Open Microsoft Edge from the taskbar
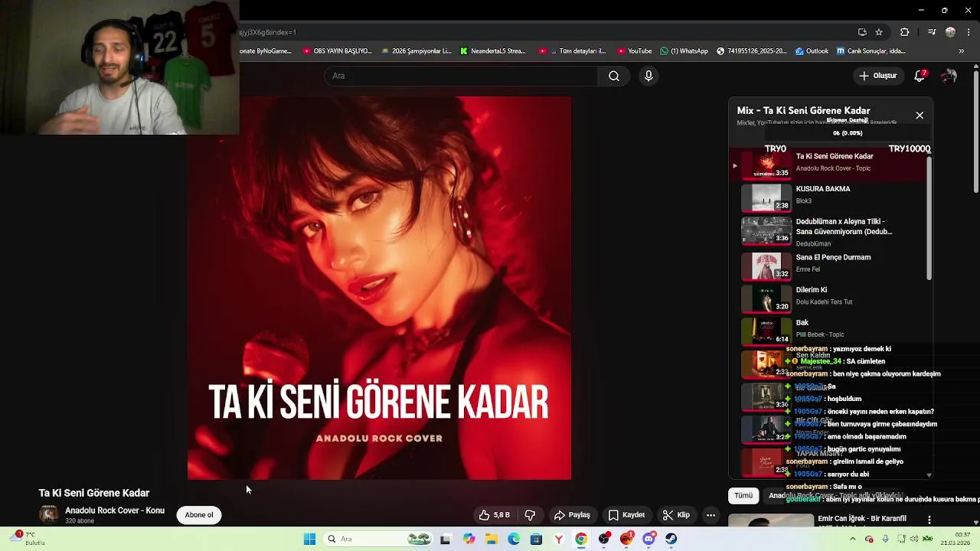The height and width of the screenshot is (551, 980). [x=514, y=539]
